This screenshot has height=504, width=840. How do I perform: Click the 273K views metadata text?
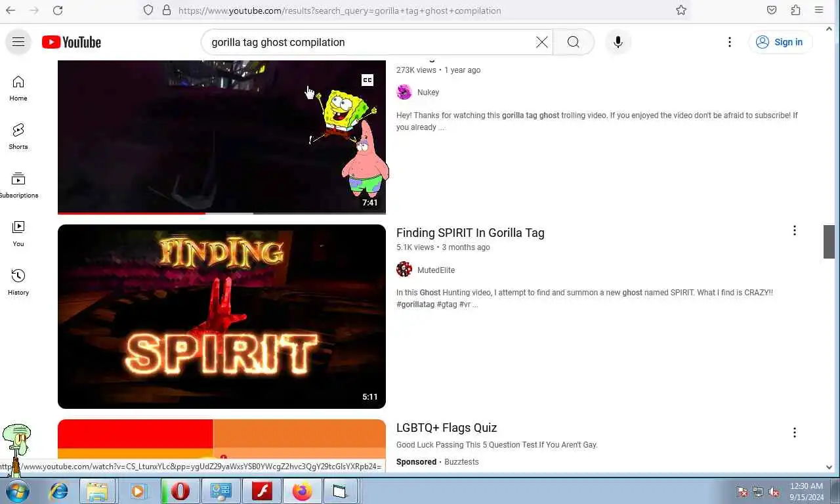(416, 70)
